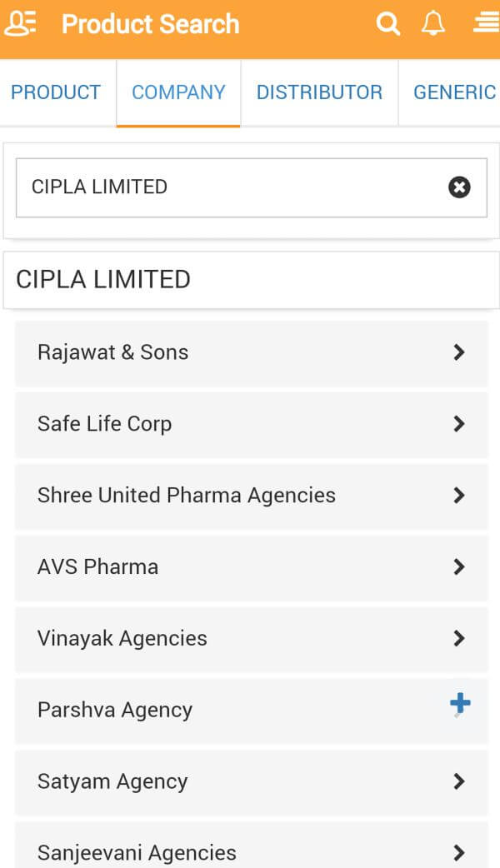
Task: Open the user profile menu icon
Action: (20, 23)
